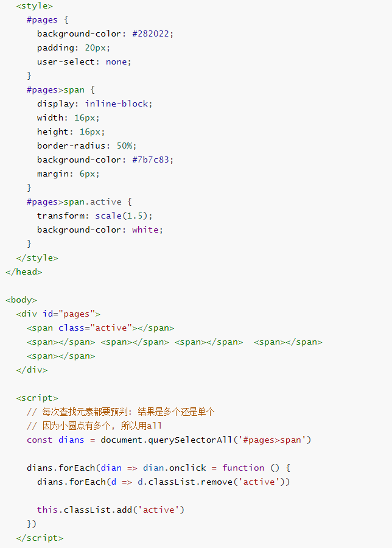The image size is (392, 548).
Task: Click the closing </head> tag
Action: tap(24, 272)
